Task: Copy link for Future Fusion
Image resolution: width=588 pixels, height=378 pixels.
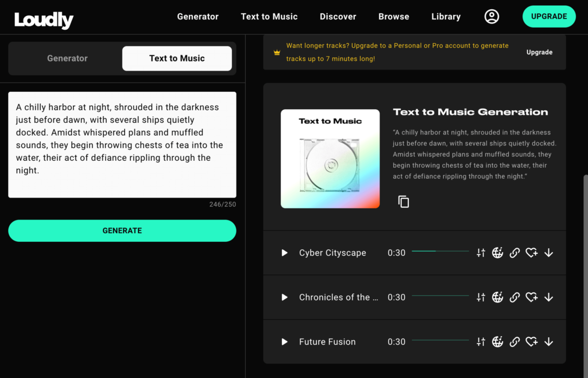Action: pos(514,341)
